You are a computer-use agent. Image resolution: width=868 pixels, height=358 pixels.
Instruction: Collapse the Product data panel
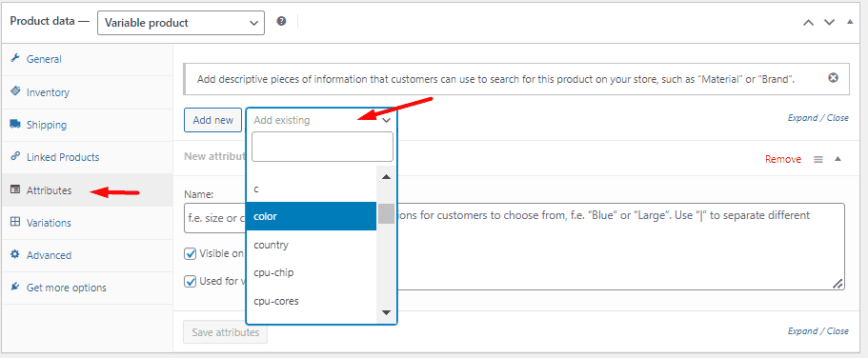(x=850, y=22)
